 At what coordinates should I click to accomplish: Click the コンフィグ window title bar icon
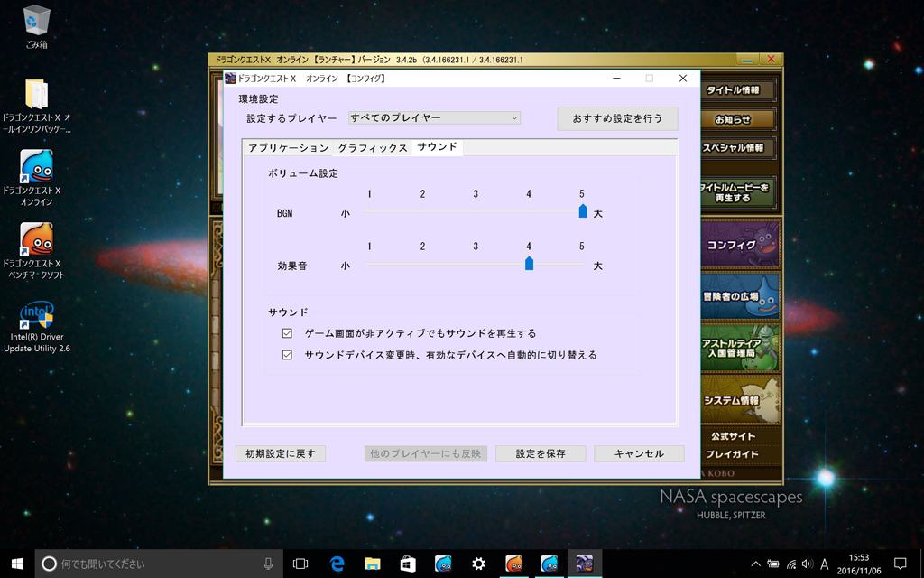coord(230,78)
